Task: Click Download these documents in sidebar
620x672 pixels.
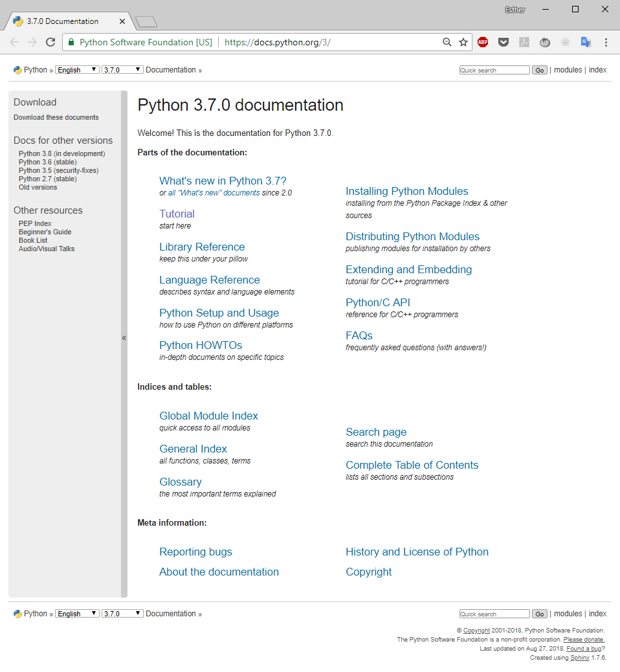Action: 56,117
